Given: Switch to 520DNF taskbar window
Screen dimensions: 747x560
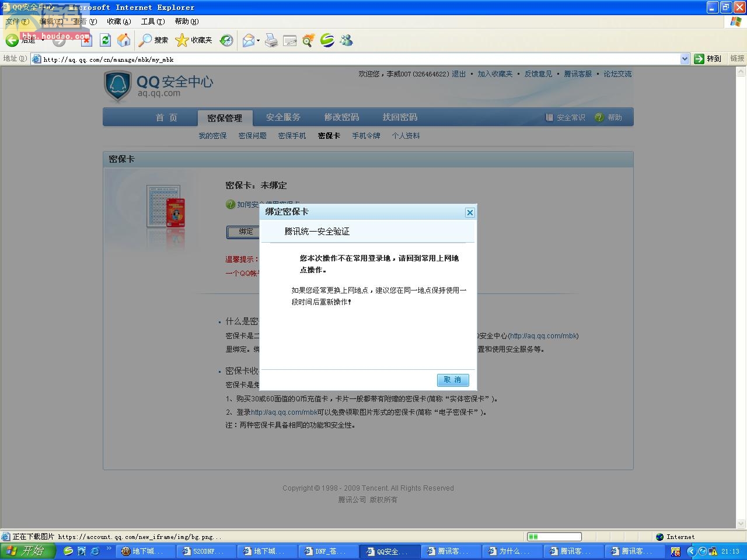Looking at the screenshot, I should coord(207,551).
